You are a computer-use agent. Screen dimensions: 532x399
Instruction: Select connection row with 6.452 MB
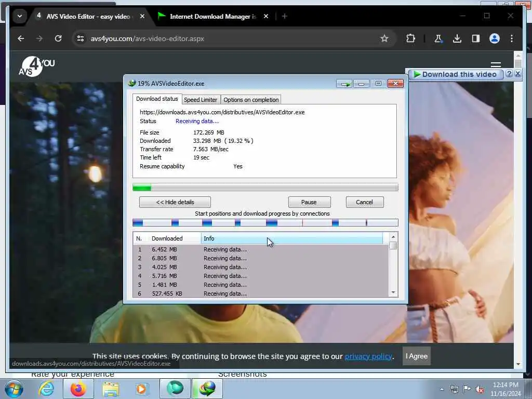[x=261, y=249]
